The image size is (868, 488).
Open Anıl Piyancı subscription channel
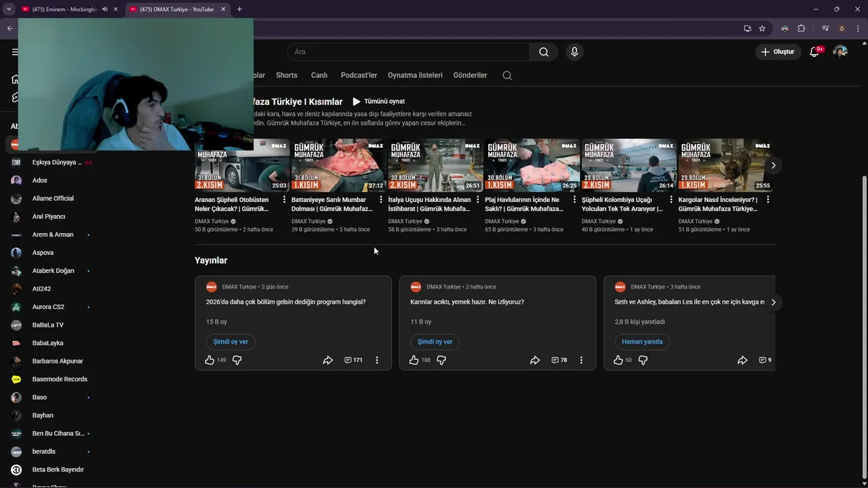51,217
